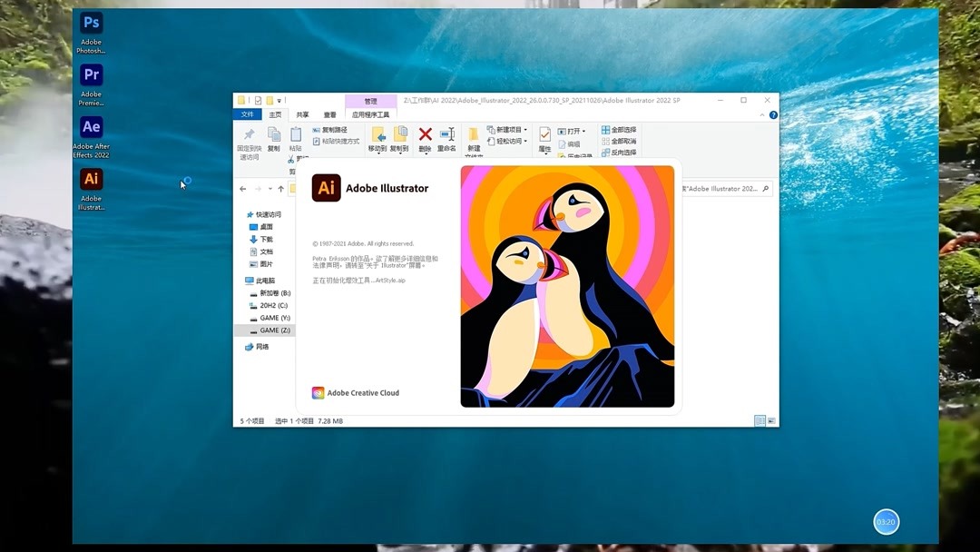Click the red Delete icon in the ribbon

pyautogui.click(x=424, y=136)
